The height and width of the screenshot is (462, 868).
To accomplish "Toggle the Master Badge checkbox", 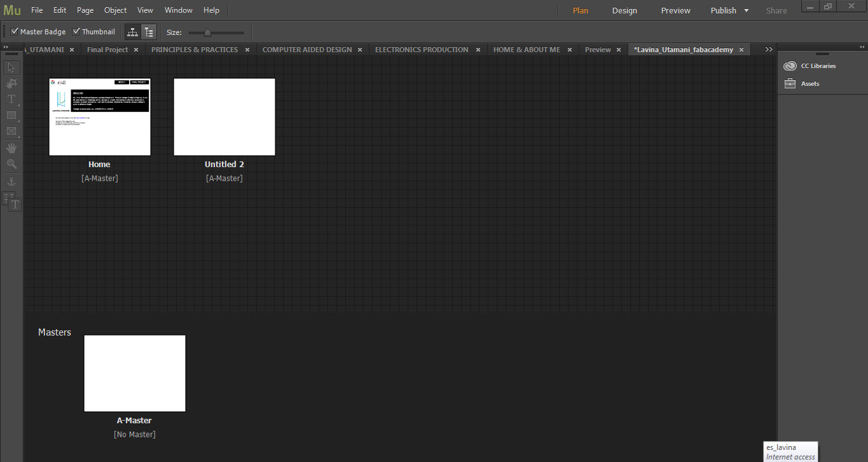I will pyautogui.click(x=15, y=32).
